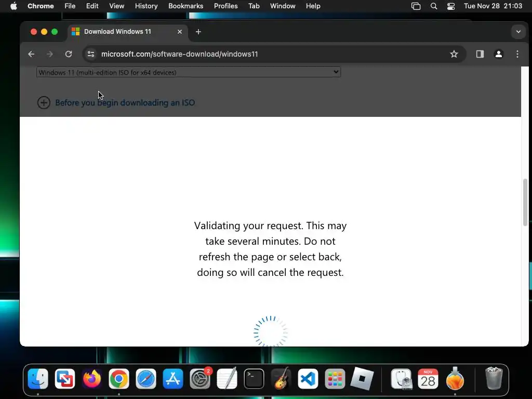Toggle Chrome side panel icon

[x=480, y=54]
